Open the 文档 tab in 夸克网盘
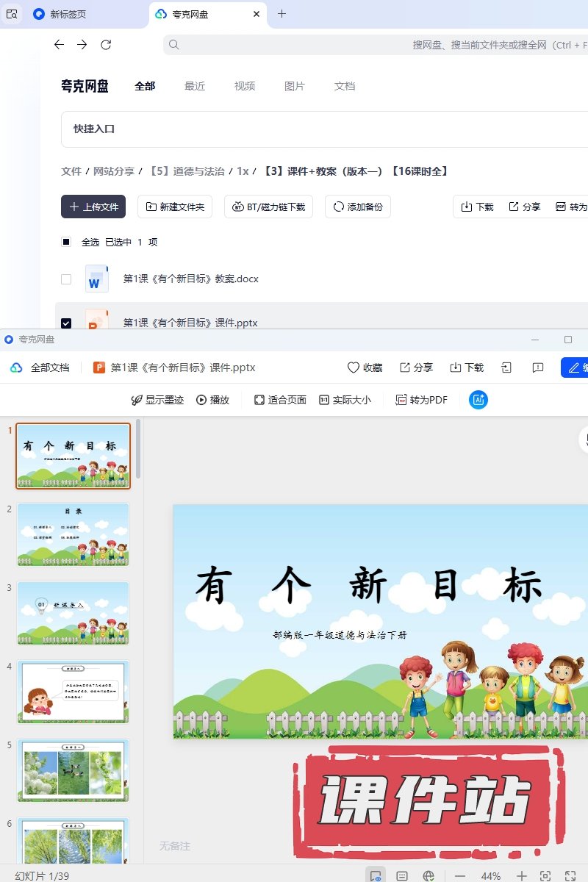The image size is (588, 882). [x=345, y=86]
